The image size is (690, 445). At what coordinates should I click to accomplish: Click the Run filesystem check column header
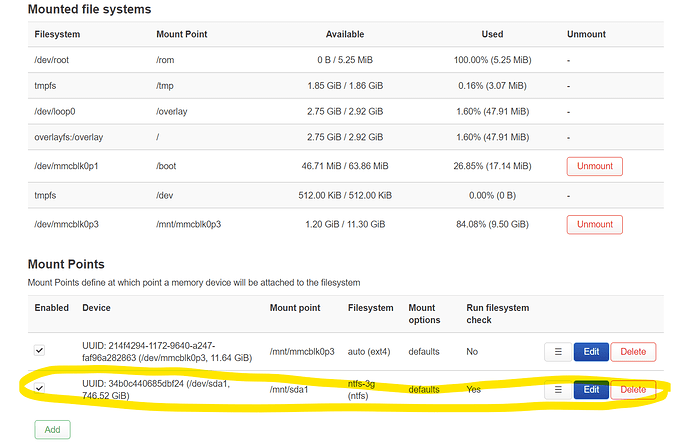[498, 314]
